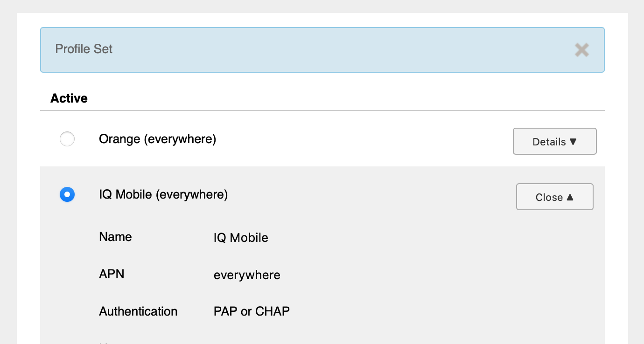Click the Name label in IQ Mobile details
644x344 pixels.
tap(115, 237)
